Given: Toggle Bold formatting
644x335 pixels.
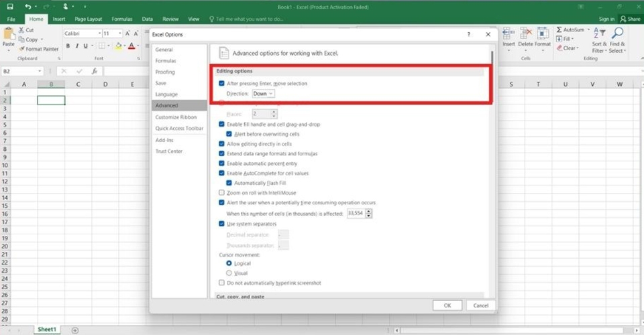Looking at the screenshot, I should [68, 46].
